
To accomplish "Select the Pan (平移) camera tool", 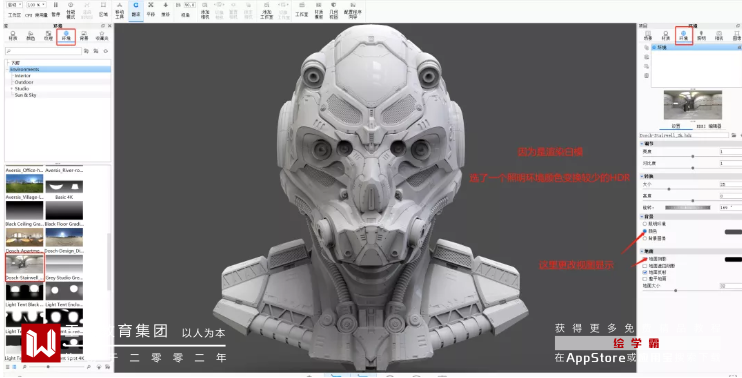I will click(150, 9).
